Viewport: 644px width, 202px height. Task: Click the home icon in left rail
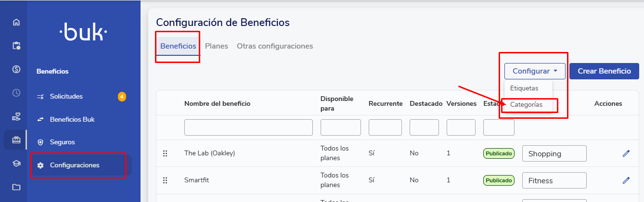pos(16,22)
